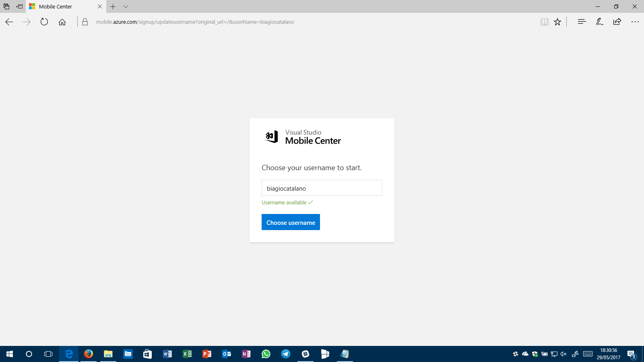644x362 pixels.
Task: Open the Windows Start menu
Action: [x=10, y=354]
